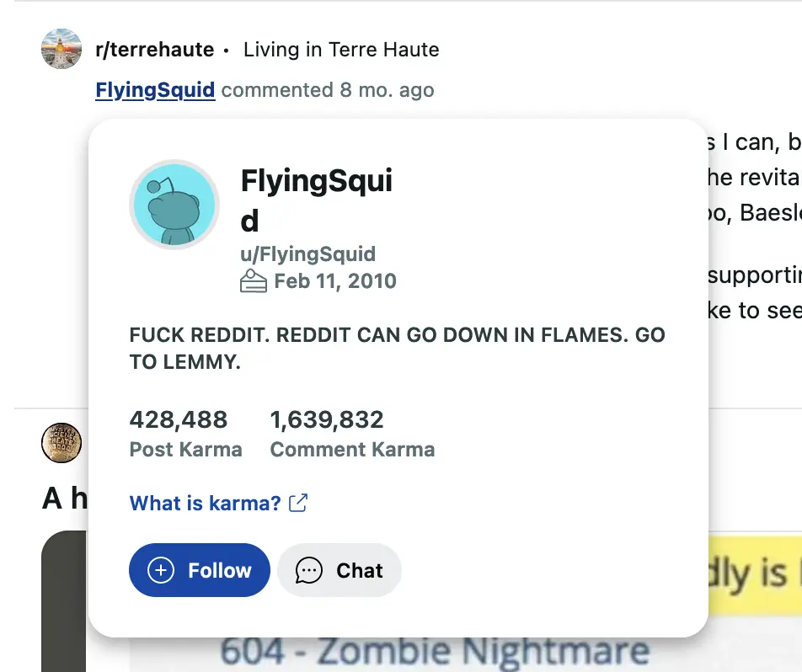
Task: Click the 428,488 Post Karma count
Action: coord(178,420)
